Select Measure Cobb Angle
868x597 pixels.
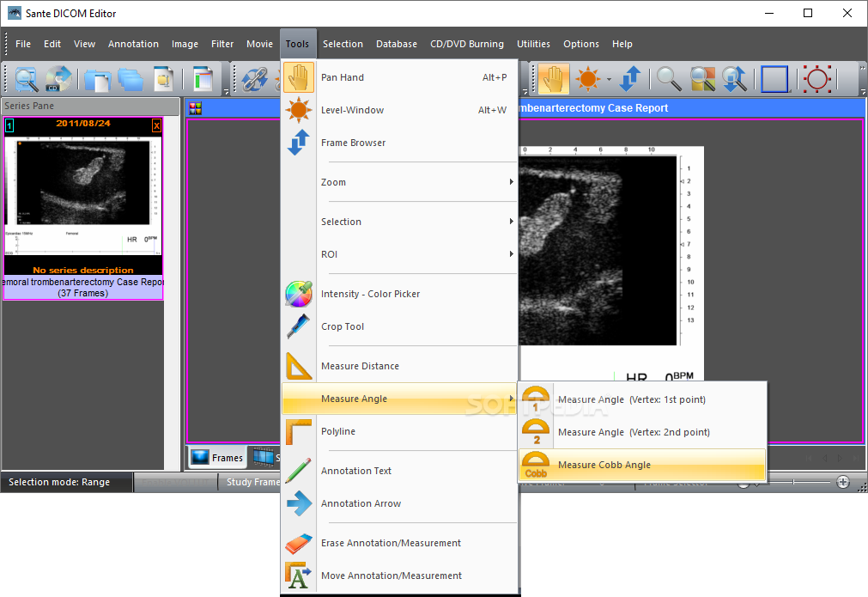pyautogui.click(x=642, y=466)
